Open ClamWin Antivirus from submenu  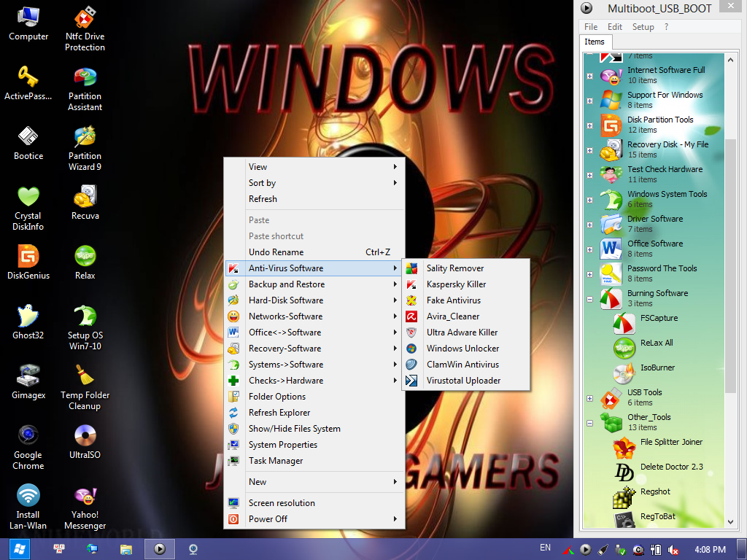(466, 365)
